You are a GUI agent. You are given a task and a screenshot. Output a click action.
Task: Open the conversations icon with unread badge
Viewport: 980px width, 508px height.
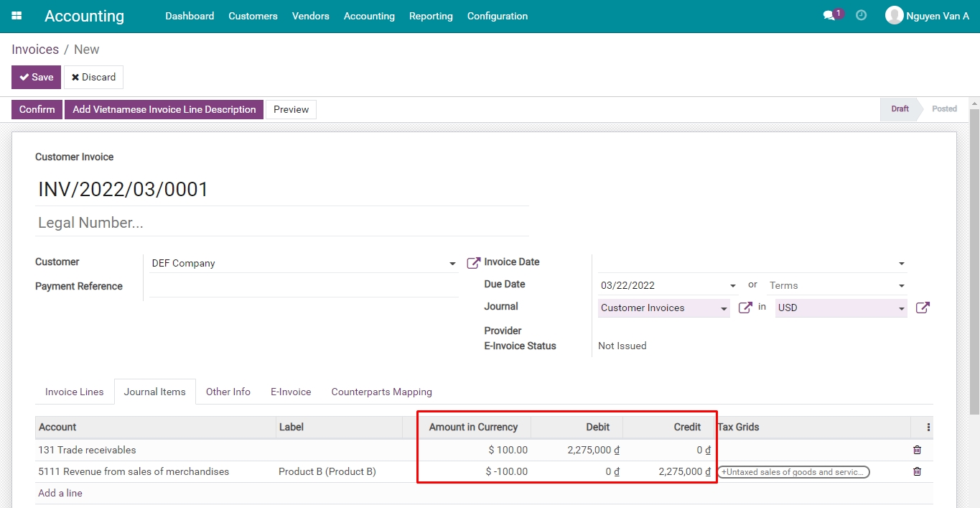point(831,14)
